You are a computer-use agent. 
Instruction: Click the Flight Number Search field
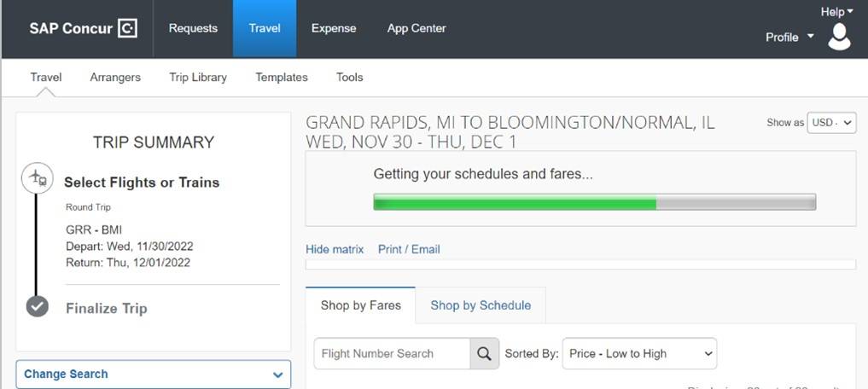pos(392,354)
